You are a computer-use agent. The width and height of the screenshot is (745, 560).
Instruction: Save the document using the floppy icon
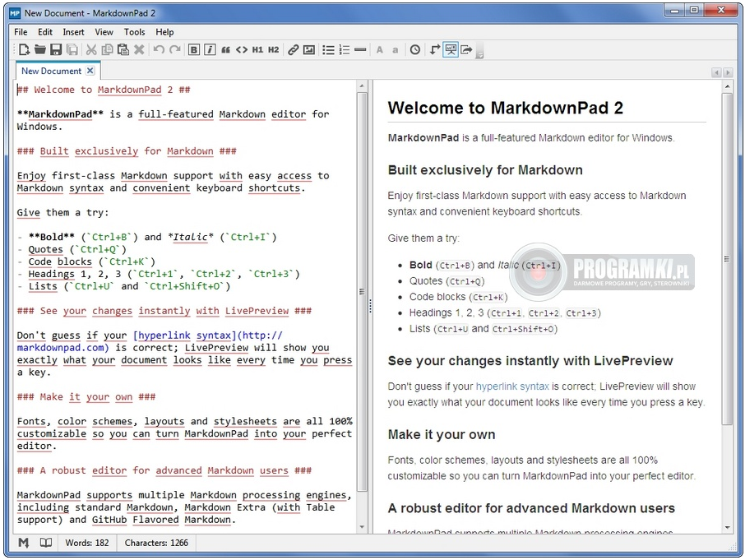pyautogui.click(x=56, y=49)
